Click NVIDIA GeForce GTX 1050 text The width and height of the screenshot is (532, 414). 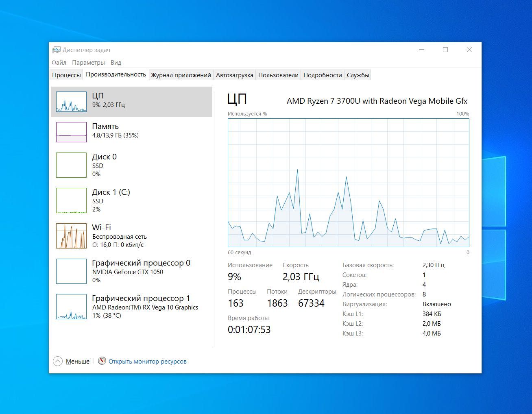click(128, 272)
